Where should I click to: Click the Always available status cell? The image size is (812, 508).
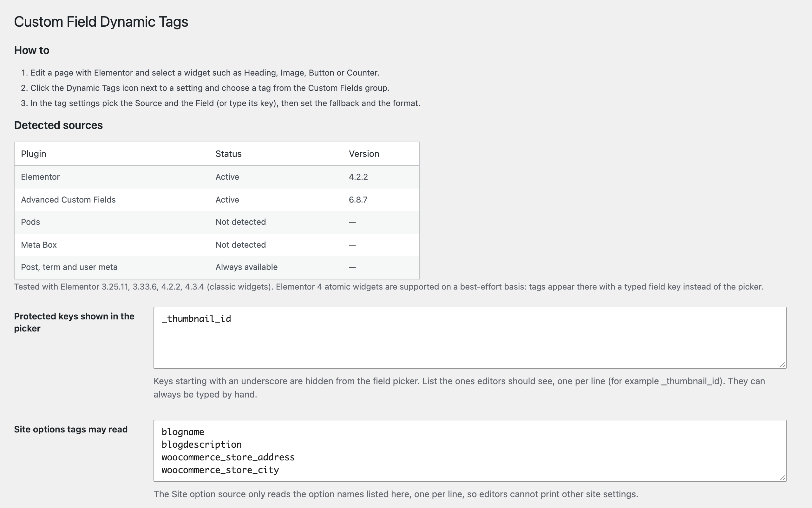click(246, 267)
